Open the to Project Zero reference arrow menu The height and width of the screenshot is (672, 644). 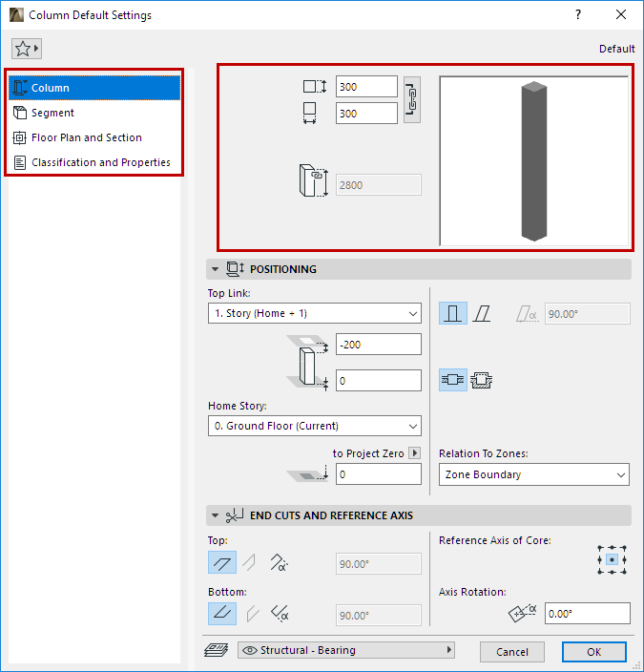[x=414, y=453]
